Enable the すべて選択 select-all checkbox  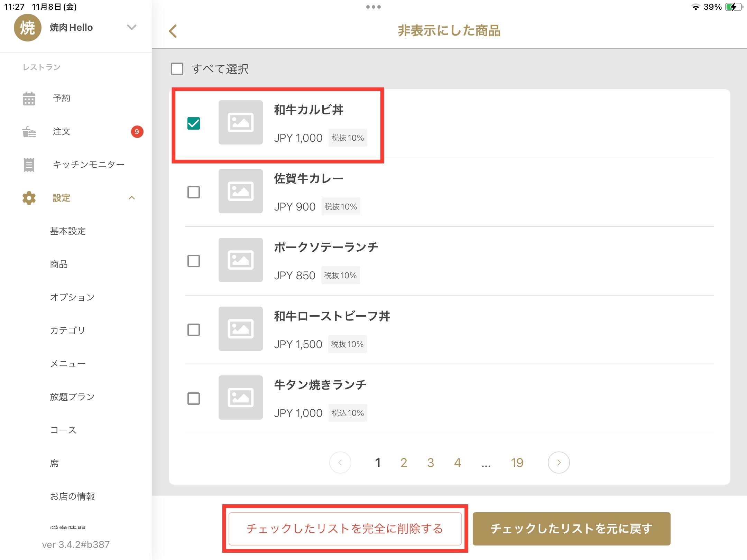click(177, 69)
